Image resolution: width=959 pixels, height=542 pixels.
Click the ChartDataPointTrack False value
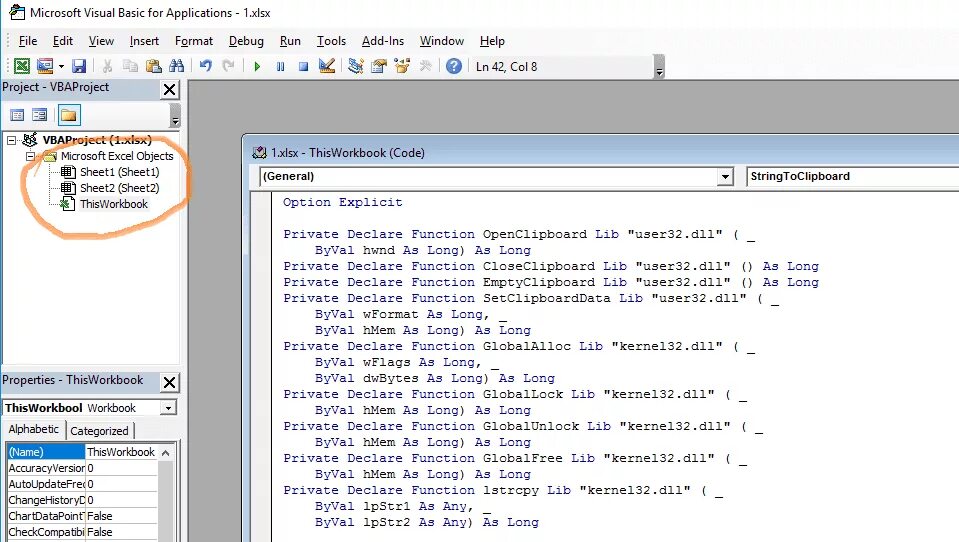pos(121,516)
